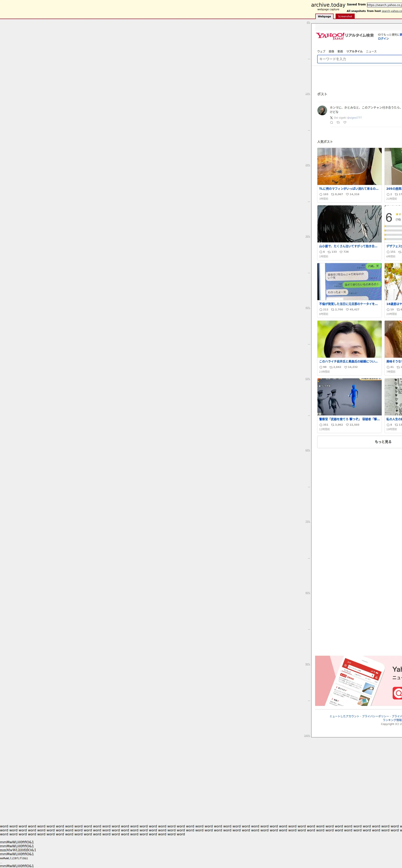This screenshot has height=868, width=402.
Task: Click the ログイン link
Action: click(x=383, y=39)
